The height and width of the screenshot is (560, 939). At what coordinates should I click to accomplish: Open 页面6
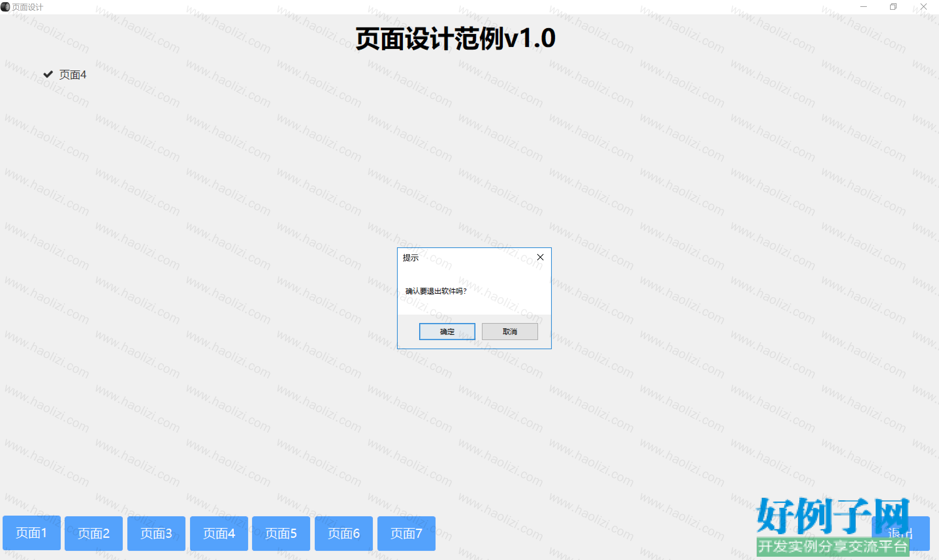click(x=344, y=533)
